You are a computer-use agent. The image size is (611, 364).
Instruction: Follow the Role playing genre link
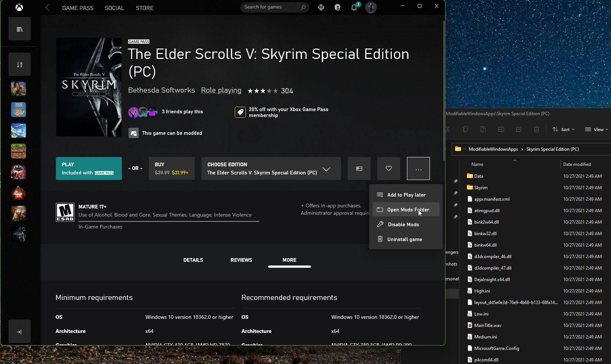[221, 90]
